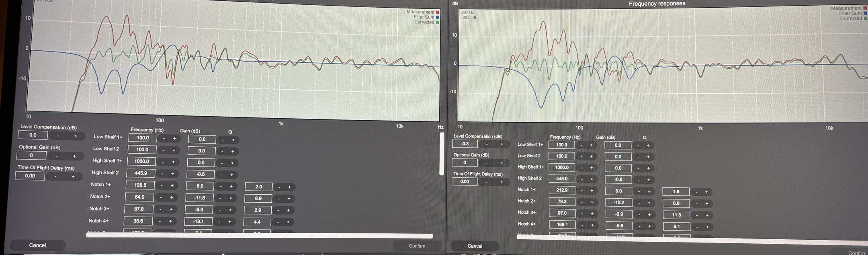Decrease Notch 4+ Q from 6.1
Image resolution: width=868 pixels, height=255 pixels.
point(697,227)
